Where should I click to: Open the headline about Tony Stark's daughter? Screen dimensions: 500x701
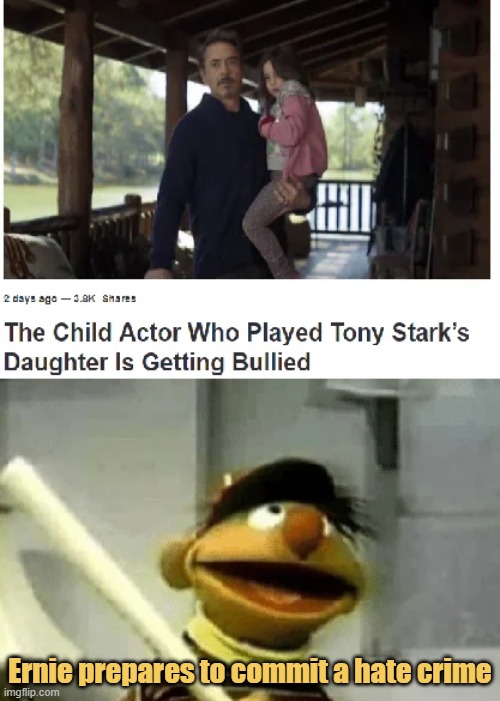tap(237, 347)
